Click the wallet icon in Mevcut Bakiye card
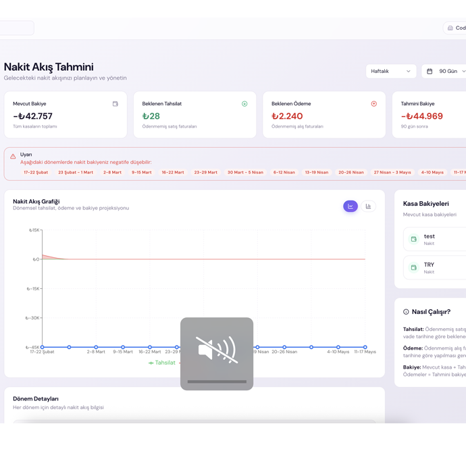This screenshot has width=466, height=476. pyautogui.click(x=115, y=104)
